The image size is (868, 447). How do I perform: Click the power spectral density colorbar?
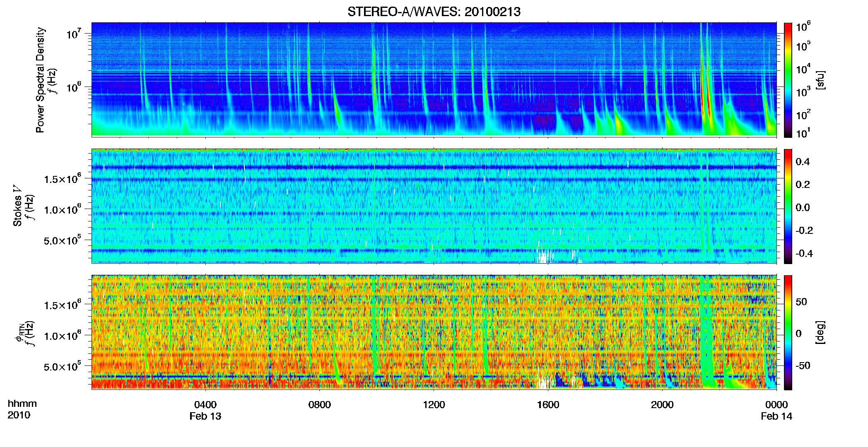(x=788, y=80)
